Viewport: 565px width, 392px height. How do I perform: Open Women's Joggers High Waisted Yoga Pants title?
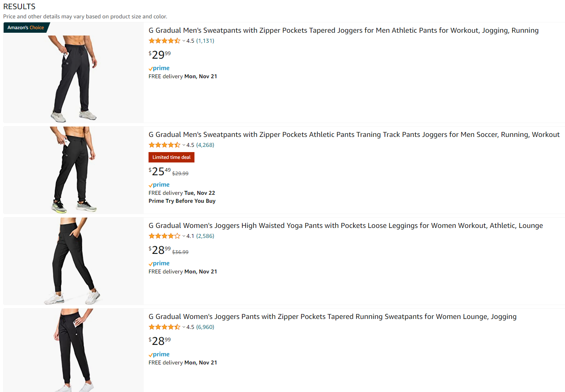coord(346,226)
